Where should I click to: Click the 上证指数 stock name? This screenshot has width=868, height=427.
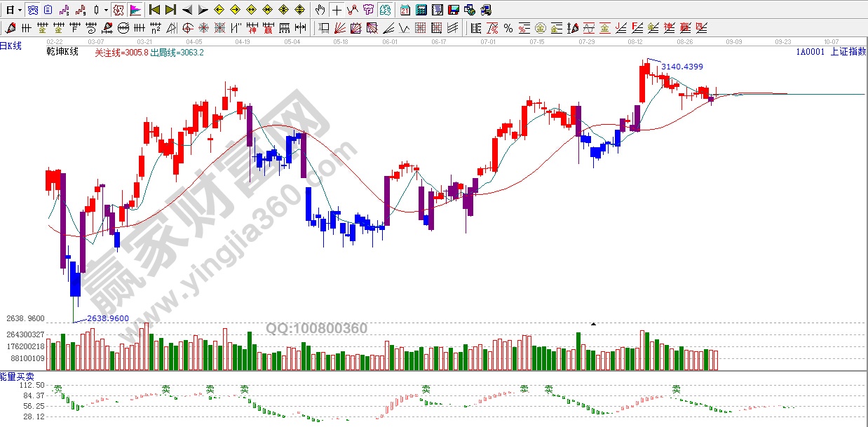[848, 52]
